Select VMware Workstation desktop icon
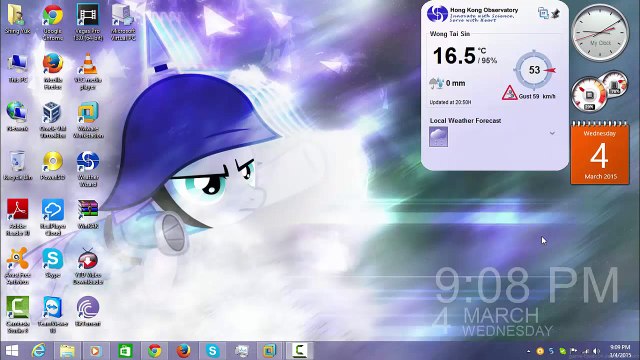Image resolution: width=640 pixels, height=360 pixels. tap(88, 120)
